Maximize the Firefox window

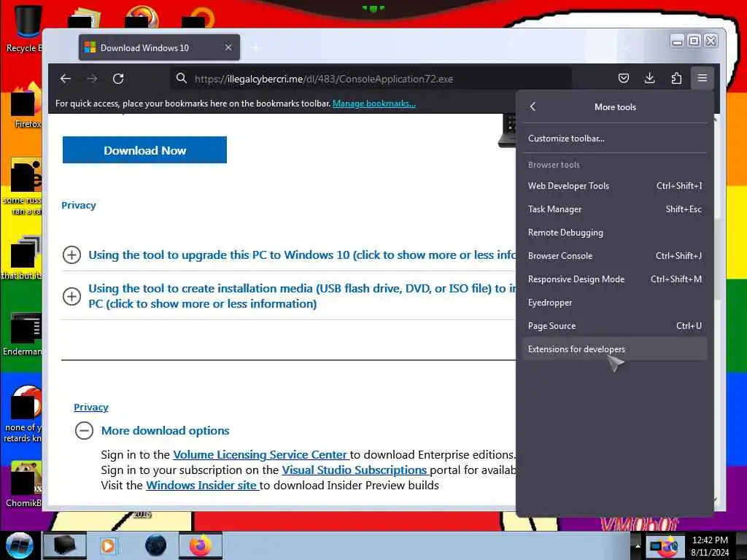point(694,41)
